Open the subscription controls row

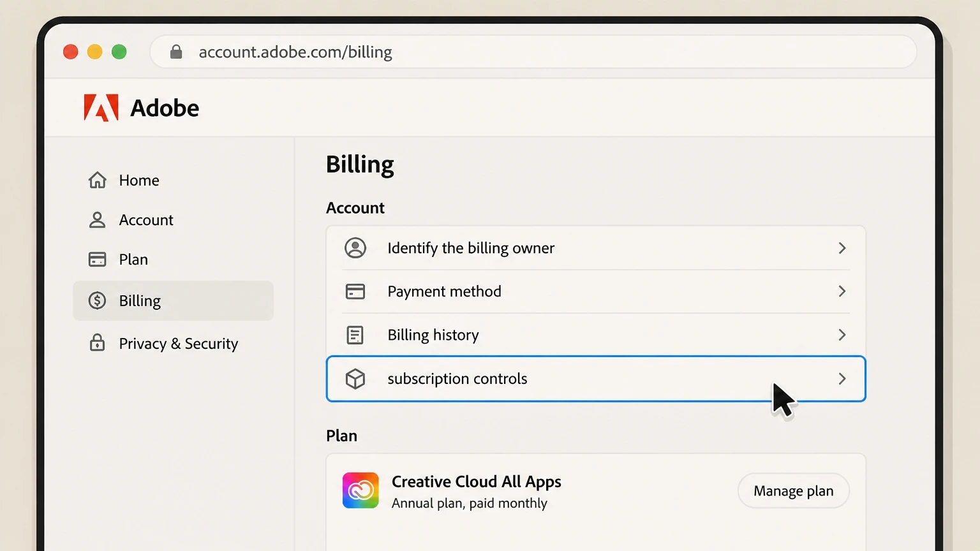(x=596, y=379)
